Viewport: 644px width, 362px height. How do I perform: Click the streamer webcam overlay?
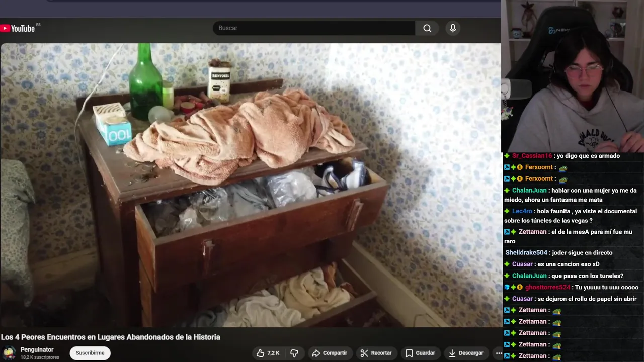coord(573,76)
